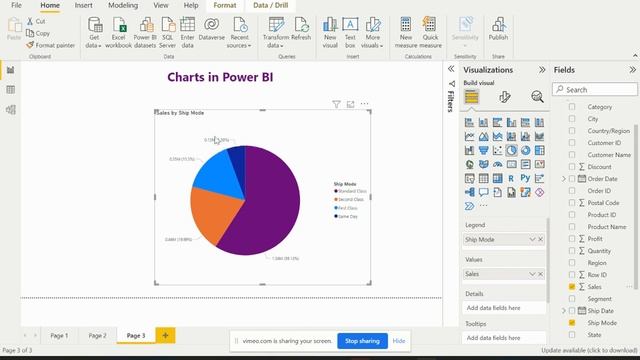The height and width of the screenshot is (360, 640).
Task: Expand the Ship Date hierarchy
Action: (x=564, y=311)
